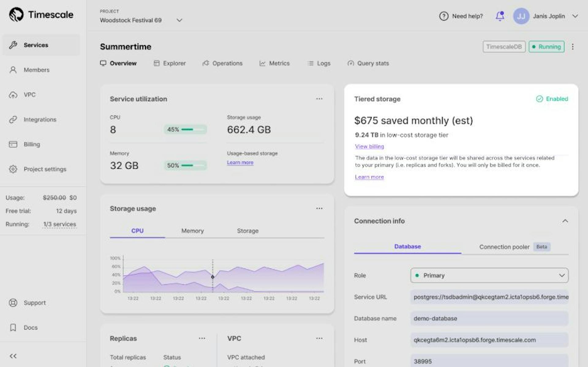Screen dimensions: 588x367
Task: Click the Integrations sidebar icon
Action: (x=13, y=119)
